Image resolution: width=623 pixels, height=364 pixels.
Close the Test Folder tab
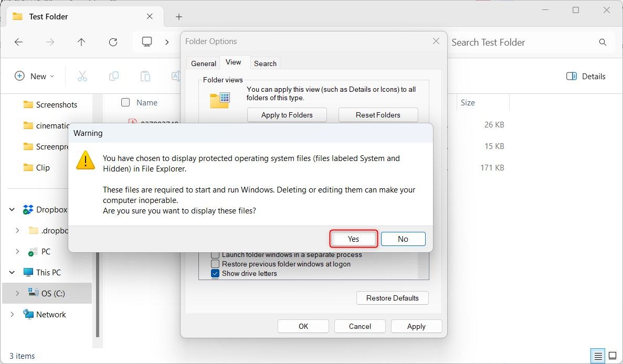point(150,16)
